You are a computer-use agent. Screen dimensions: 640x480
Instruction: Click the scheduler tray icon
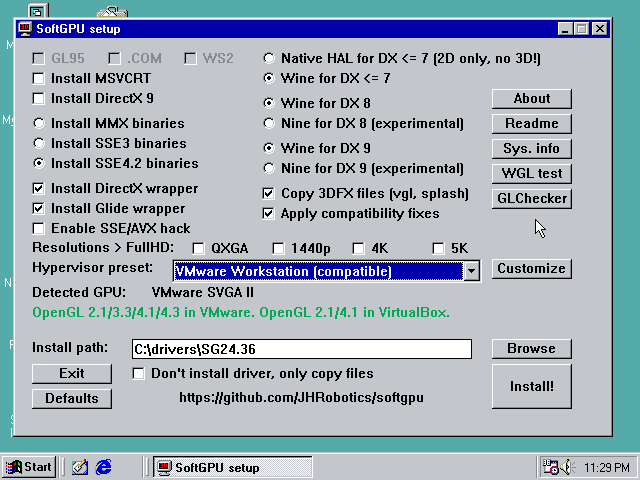[550, 467]
